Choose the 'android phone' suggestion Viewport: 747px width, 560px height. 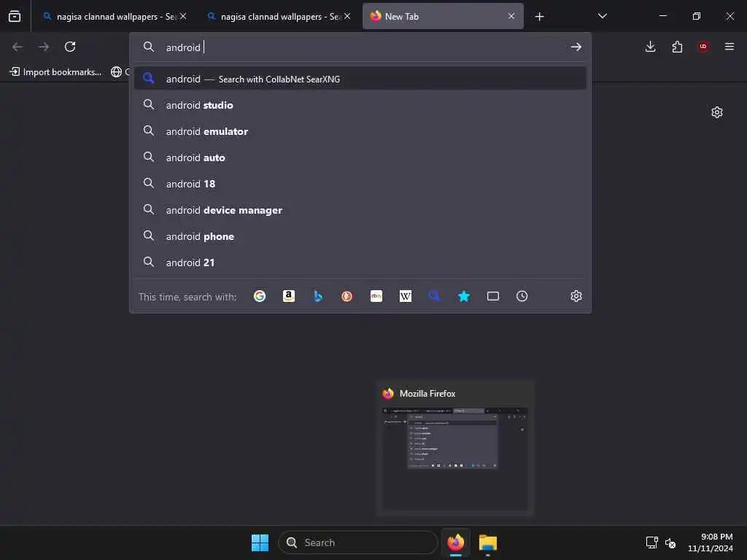pyautogui.click(x=360, y=236)
